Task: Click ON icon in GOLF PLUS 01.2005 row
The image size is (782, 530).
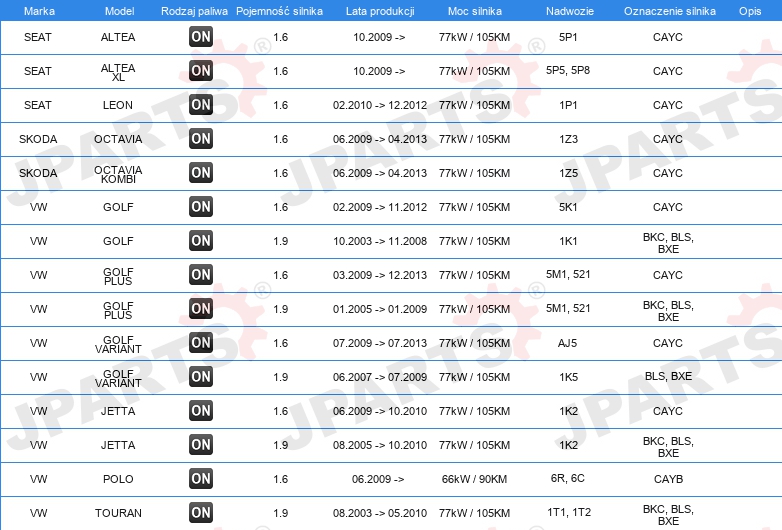Action: pyautogui.click(x=201, y=309)
